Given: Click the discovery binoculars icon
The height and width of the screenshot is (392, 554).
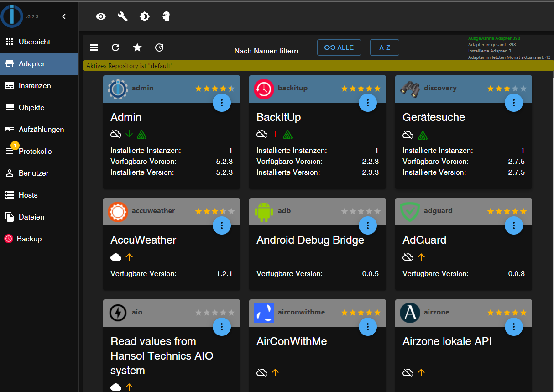Looking at the screenshot, I should (410, 89).
